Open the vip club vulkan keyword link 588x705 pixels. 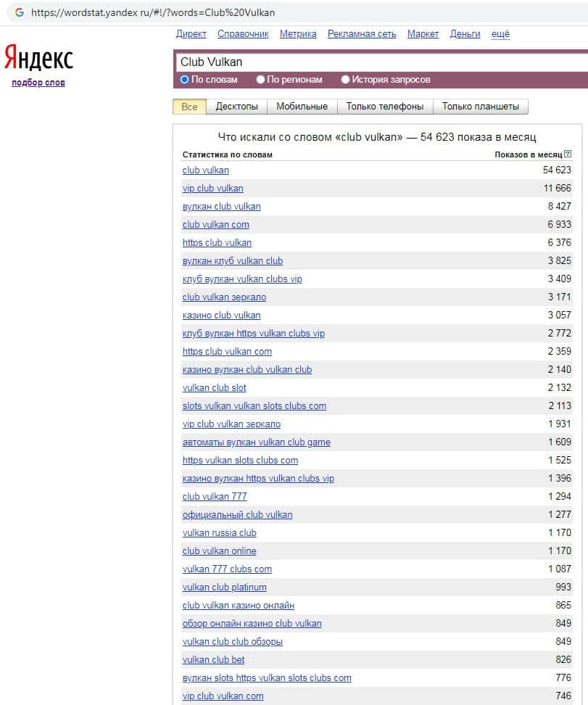212,188
